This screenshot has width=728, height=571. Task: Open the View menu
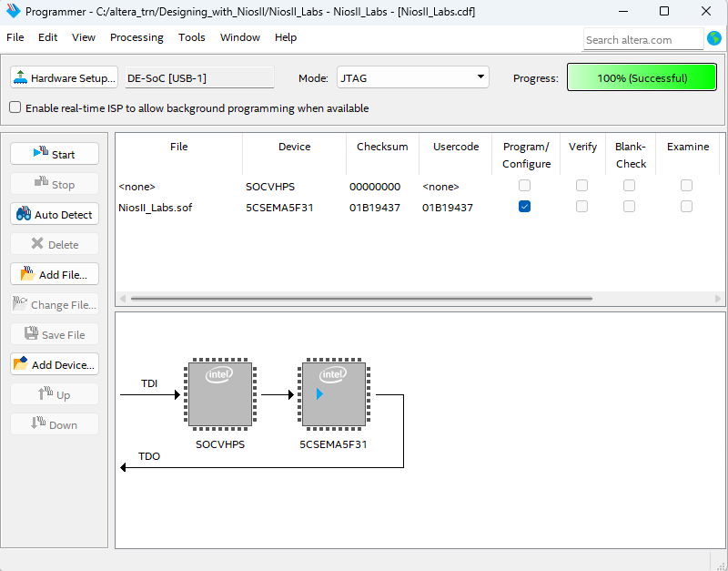point(84,37)
